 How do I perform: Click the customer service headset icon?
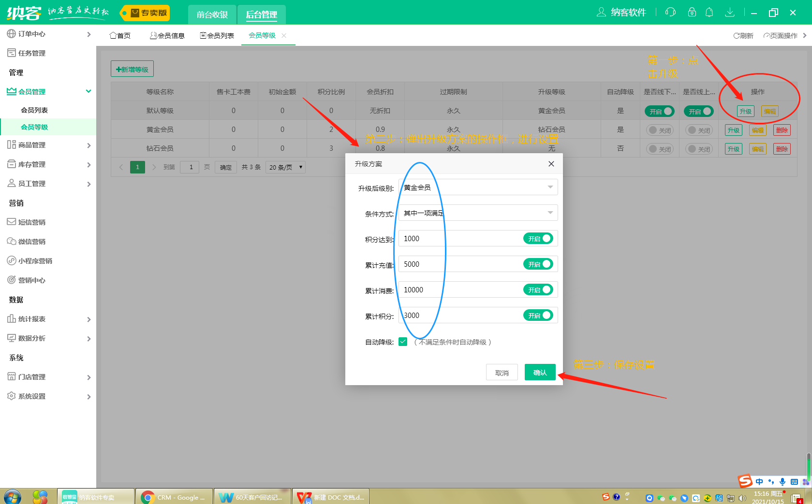(670, 12)
